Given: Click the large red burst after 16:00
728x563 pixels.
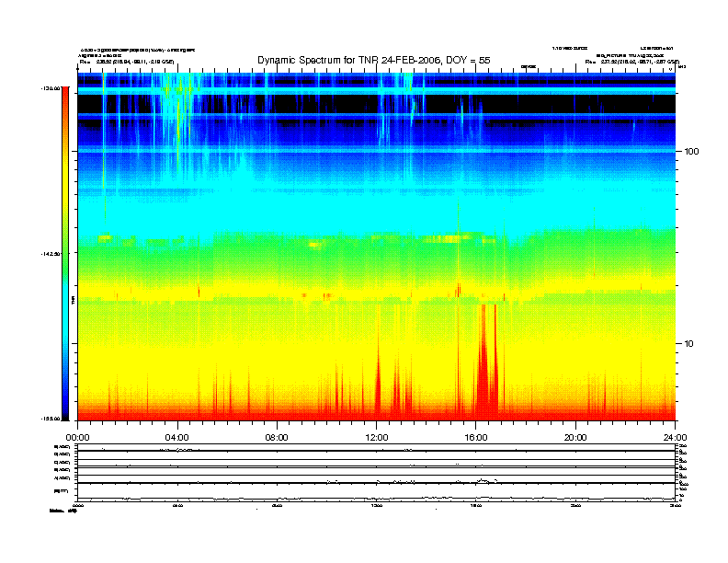Looking at the screenshot, I should coord(484,372).
